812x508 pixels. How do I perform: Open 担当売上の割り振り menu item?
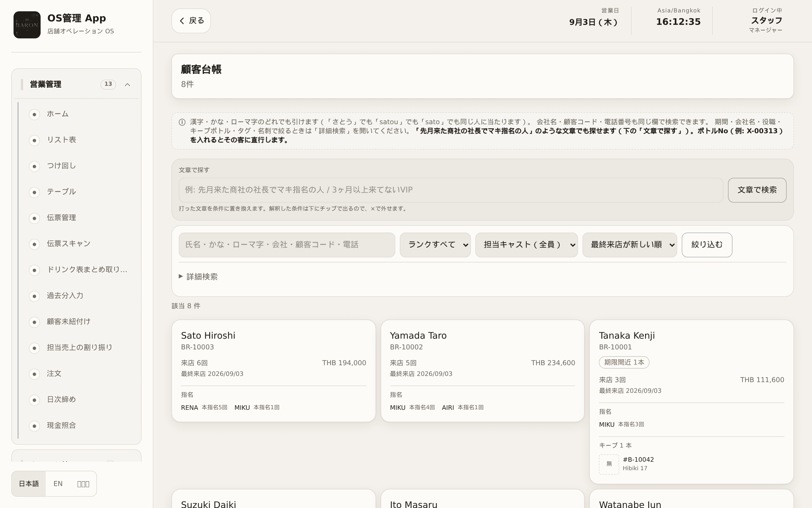pyautogui.click(x=79, y=348)
